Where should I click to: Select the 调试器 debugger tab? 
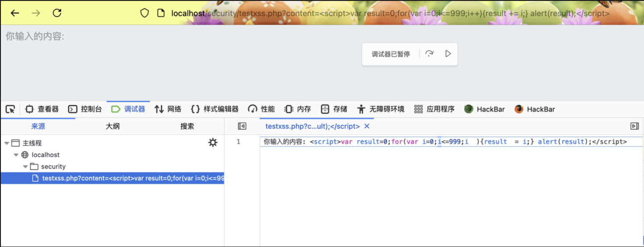[128, 109]
